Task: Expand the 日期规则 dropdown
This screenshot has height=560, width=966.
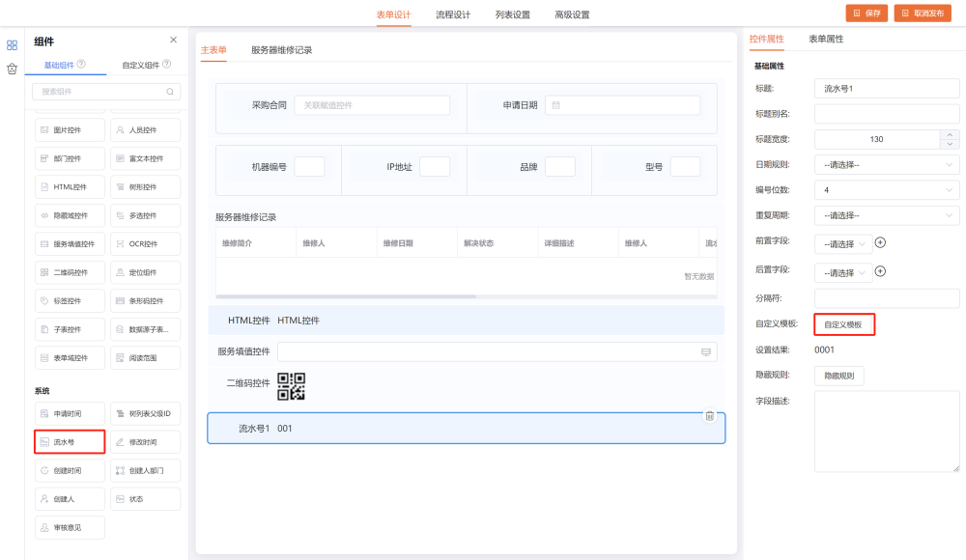Action: point(887,165)
